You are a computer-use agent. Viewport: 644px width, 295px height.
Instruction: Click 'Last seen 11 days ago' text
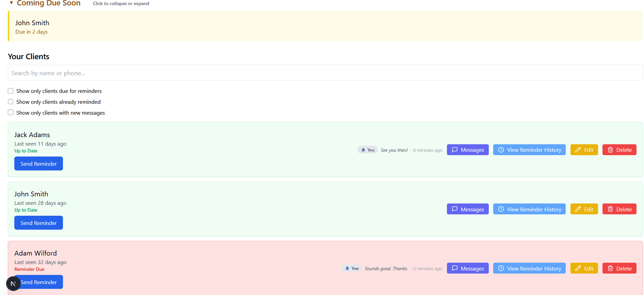[41, 144]
